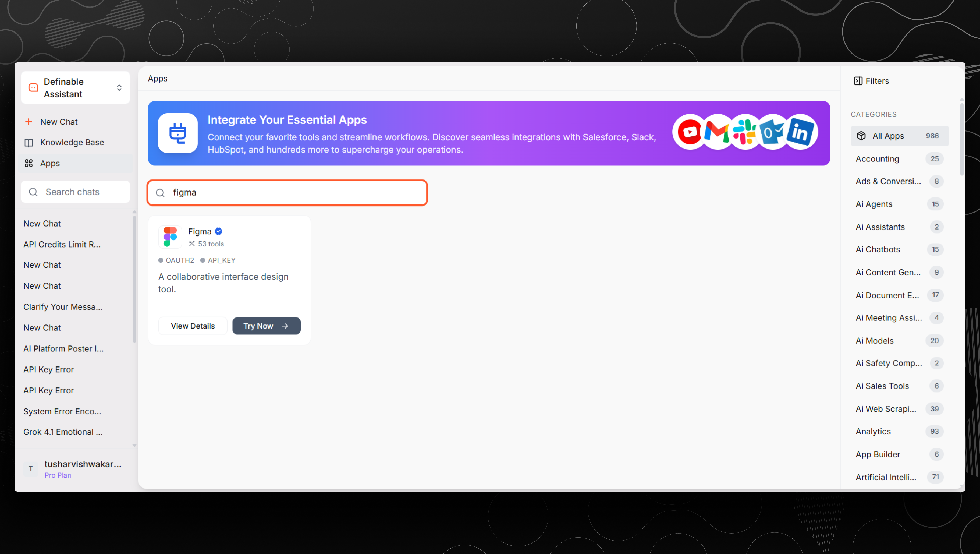Click the OAUTH2 auth tag
The height and width of the screenshot is (554, 980).
[x=176, y=260]
